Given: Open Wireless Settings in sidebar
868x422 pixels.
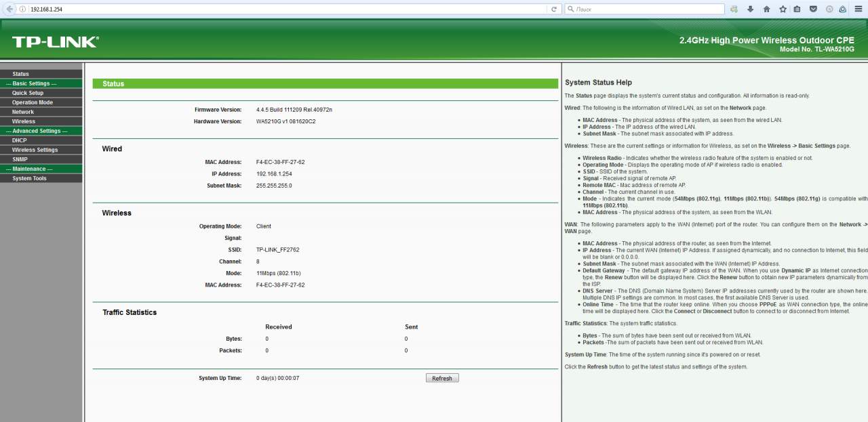Looking at the screenshot, I should tap(41, 150).
